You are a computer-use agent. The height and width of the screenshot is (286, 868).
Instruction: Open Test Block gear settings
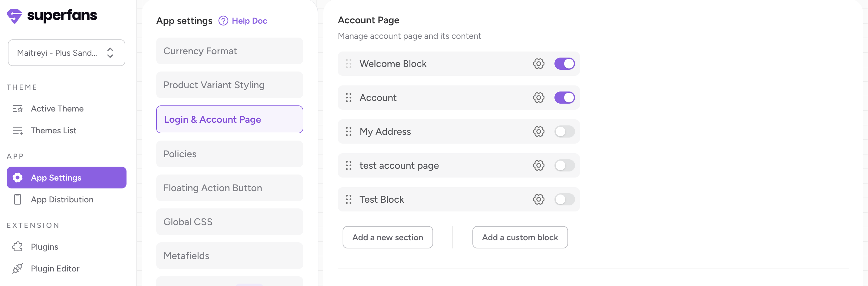click(538, 199)
